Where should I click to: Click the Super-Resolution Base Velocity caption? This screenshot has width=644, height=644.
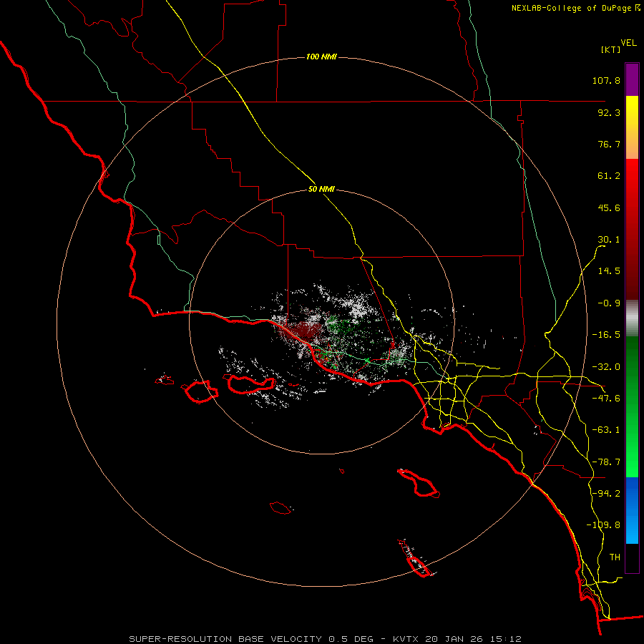325,639
